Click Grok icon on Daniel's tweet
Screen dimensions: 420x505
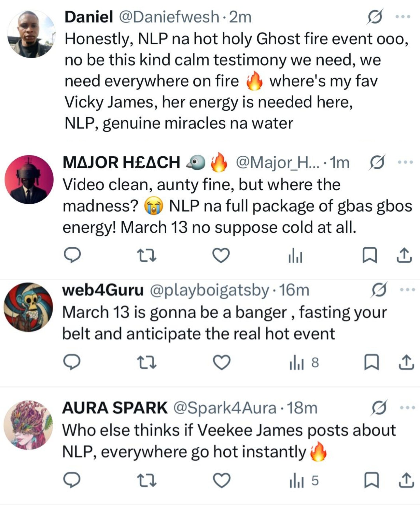coord(375,17)
